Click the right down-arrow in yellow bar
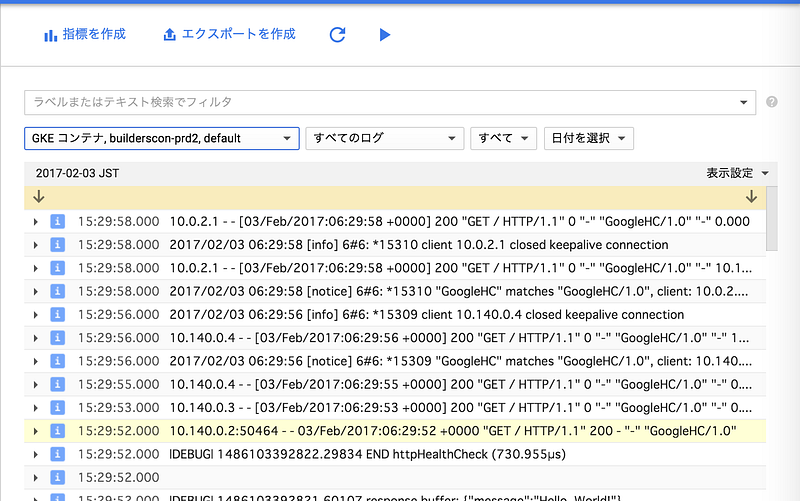Image resolution: width=800 pixels, height=501 pixels. click(x=751, y=197)
